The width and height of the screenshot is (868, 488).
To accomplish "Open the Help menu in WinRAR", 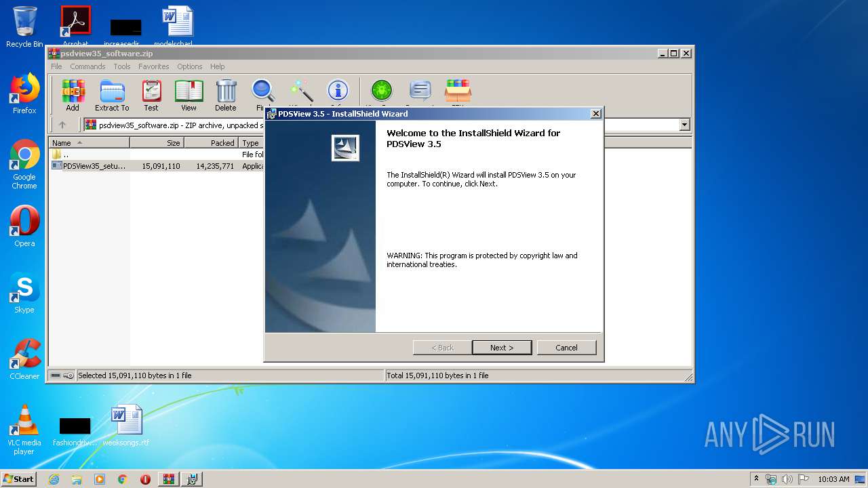I will (217, 66).
